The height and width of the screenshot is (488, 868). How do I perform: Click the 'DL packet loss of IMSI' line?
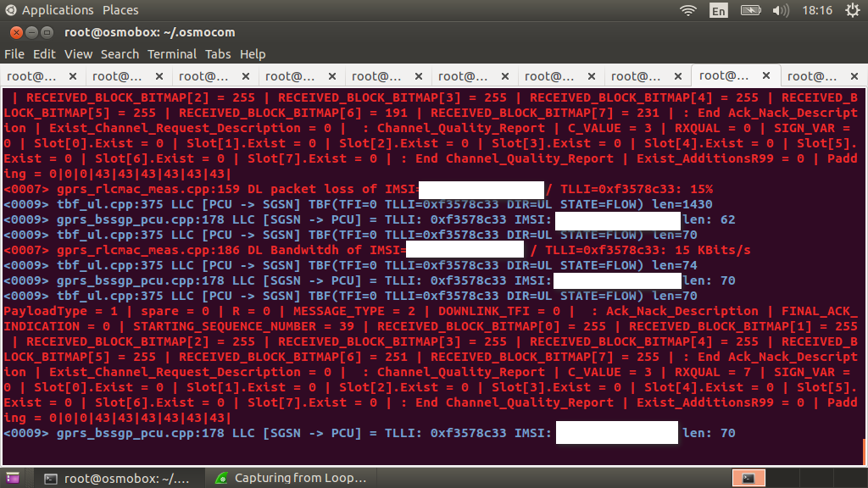click(x=359, y=189)
